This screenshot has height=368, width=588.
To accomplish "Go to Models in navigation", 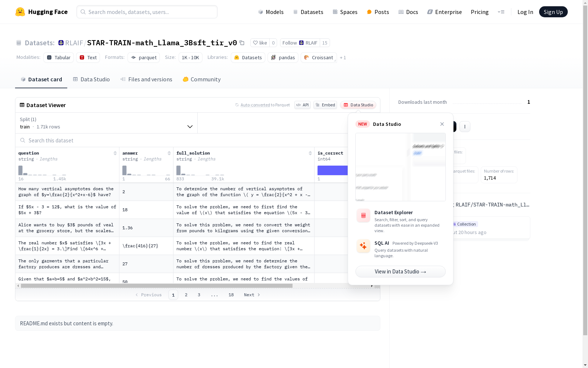I will click(271, 12).
